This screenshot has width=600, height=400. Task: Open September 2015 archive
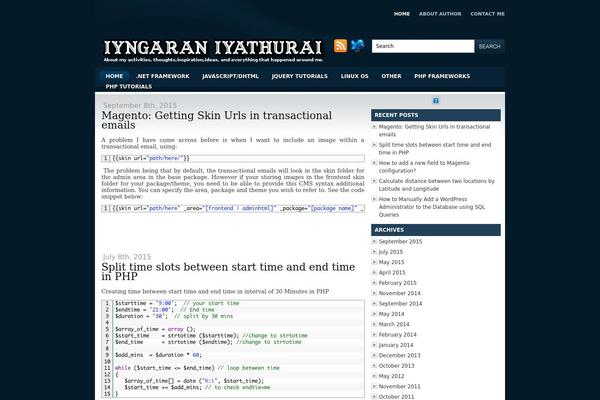click(x=400, y=242)
